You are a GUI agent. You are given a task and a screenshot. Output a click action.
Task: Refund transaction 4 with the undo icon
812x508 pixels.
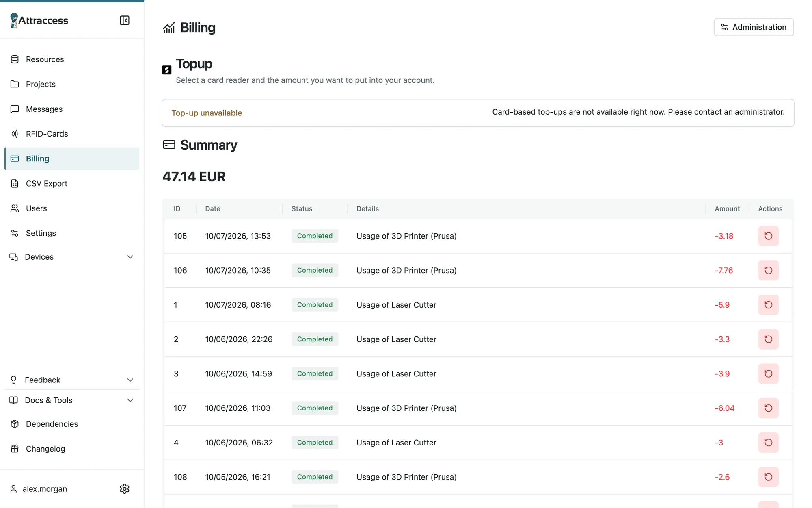768,443
